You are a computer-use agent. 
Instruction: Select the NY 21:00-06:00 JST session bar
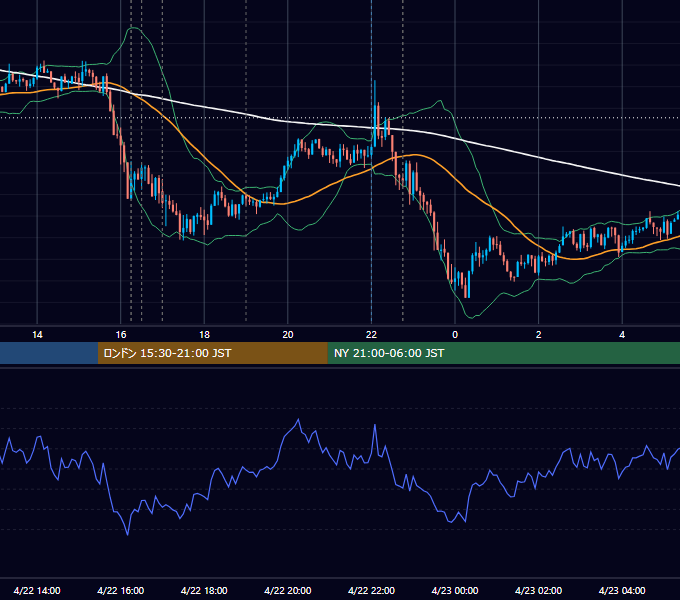(x=503, y=353)
